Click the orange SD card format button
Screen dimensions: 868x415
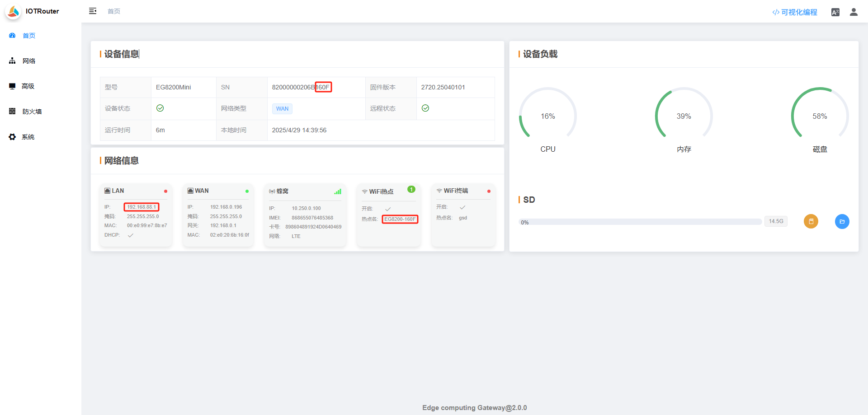pyautogui.click(x=811, y=221)
